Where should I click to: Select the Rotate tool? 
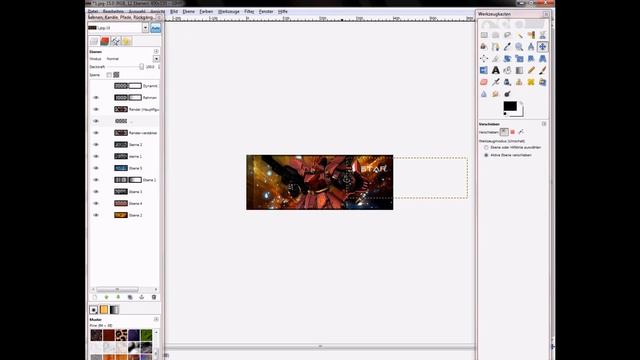click(x=507, y=59)
